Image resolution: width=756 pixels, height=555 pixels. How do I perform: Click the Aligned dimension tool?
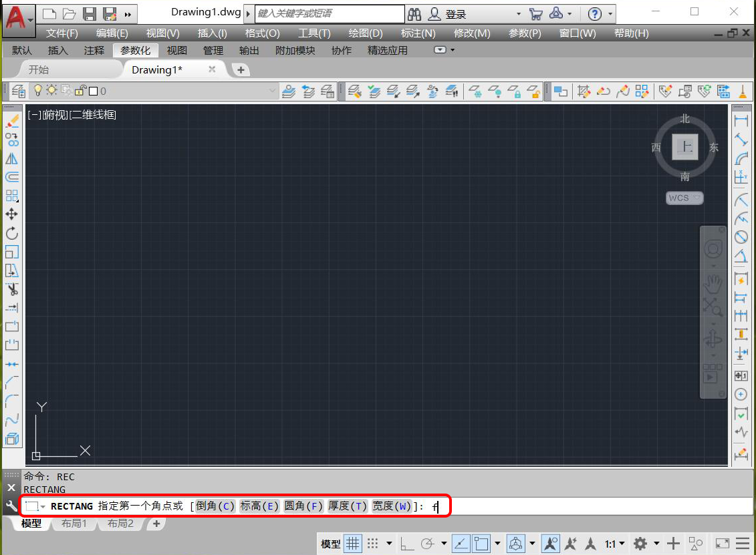pyautogui.click(x=741, y=140)
